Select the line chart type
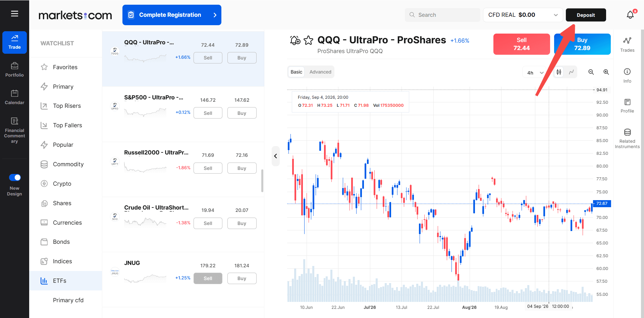 tap(571, 72)
